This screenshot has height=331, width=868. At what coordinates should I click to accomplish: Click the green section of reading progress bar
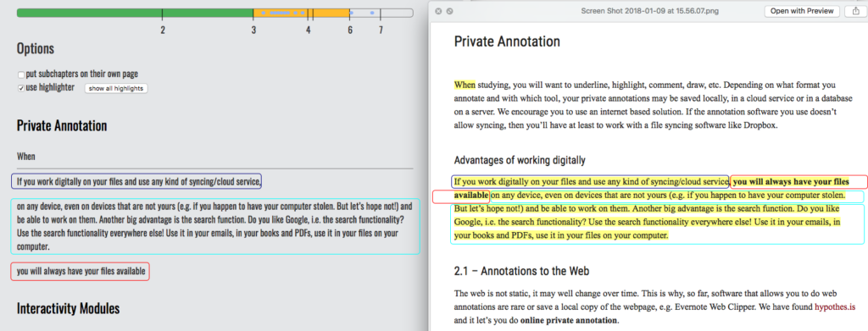[135, 13]
